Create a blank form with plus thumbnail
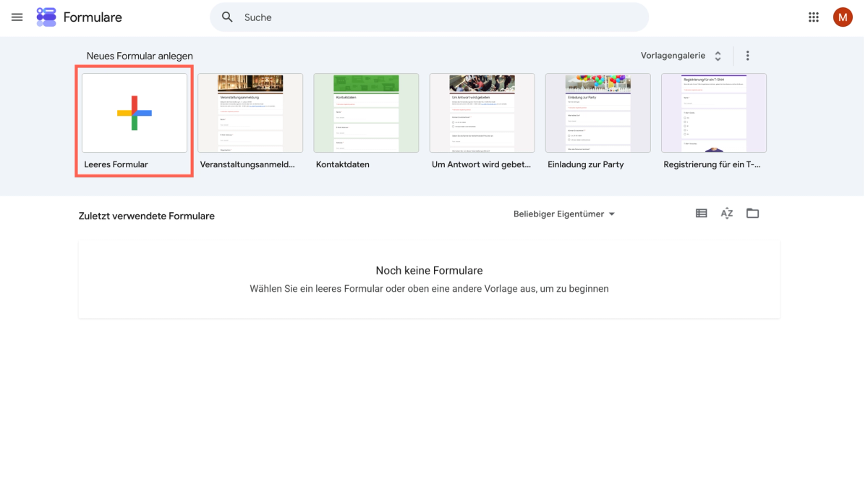This screenshot has width=868, height=488. tap(135, 113)
